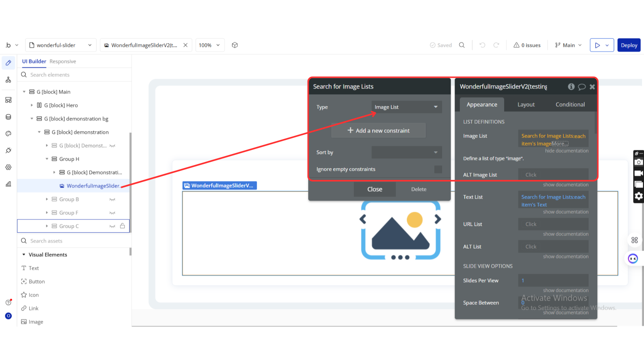
Task: Click Add a new constraint
Action: pyautogui.click(x=379, y=130)
